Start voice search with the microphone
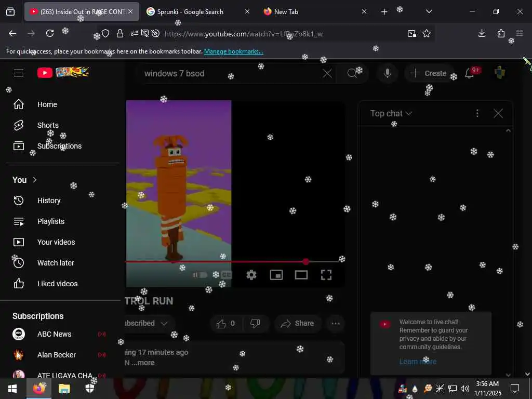Viewport: 532px width, 399px height. [x=388, y=73]
